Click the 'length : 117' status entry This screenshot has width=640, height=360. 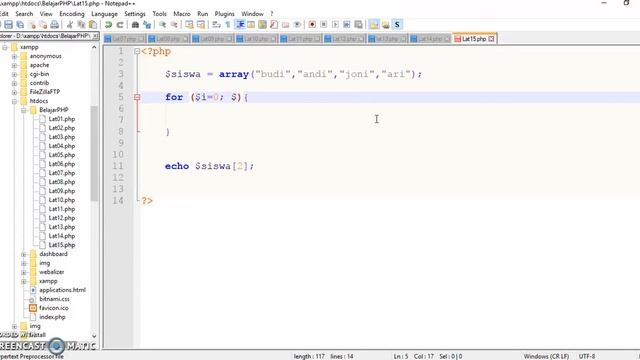click(x=309, y=356)
